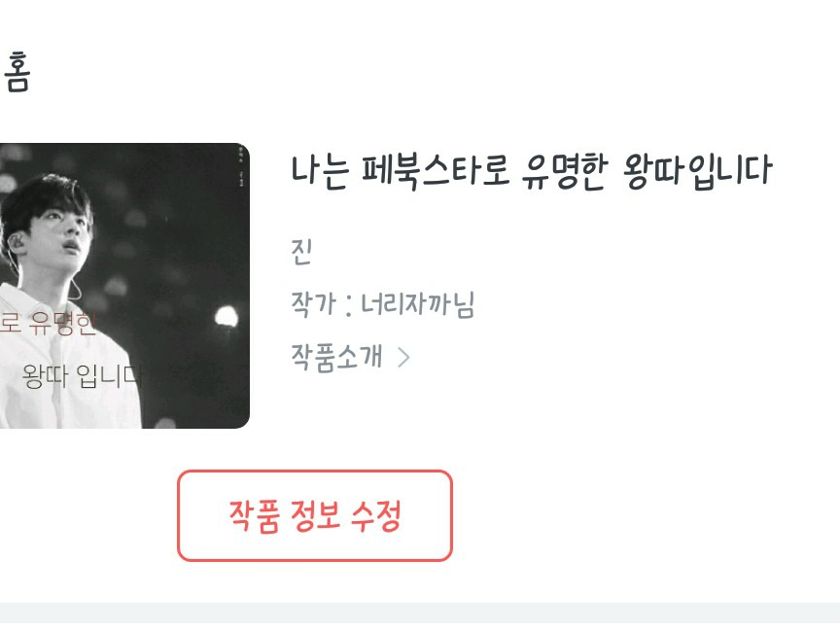
Task: Open the story cover thumbnail
Action: [x=124, y=286]
